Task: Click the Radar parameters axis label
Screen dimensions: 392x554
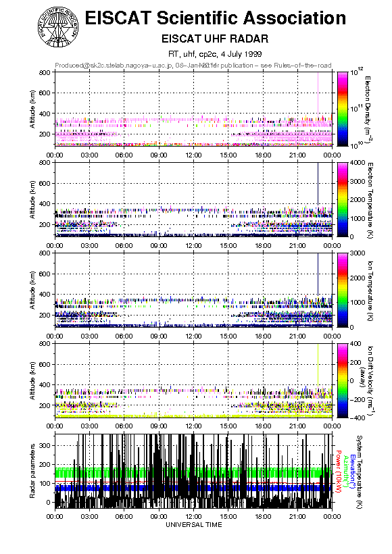Action: point(32,471)
